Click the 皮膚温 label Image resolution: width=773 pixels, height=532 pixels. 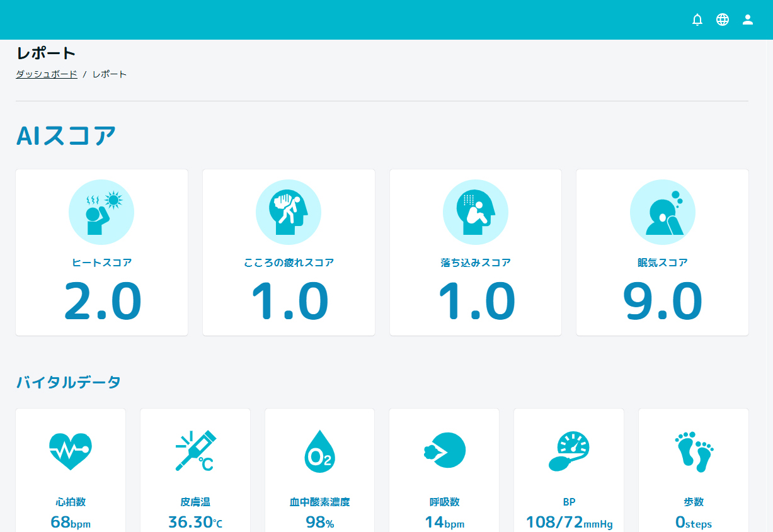click(195, 502)
